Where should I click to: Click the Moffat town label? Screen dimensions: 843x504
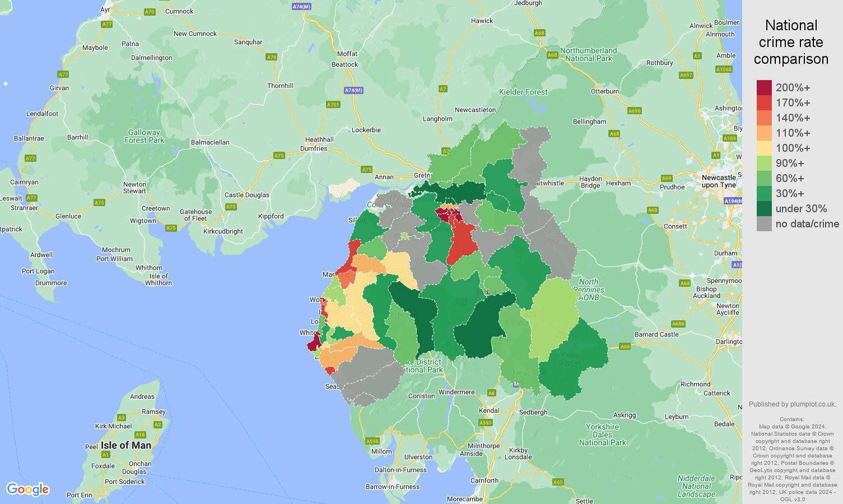[347, 54]
